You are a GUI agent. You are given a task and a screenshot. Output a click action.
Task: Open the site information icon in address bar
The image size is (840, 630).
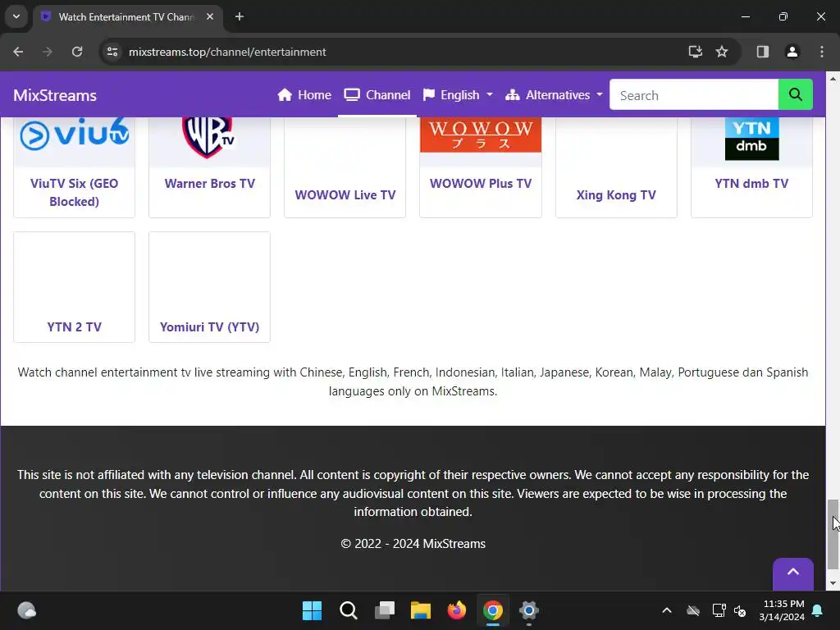pyautogui.click(x=112, y=52)
